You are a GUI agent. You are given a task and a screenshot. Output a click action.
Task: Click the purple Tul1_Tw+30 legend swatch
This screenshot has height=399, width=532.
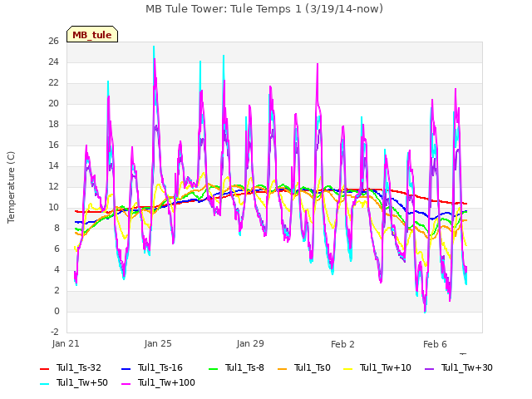coord(430,368)
